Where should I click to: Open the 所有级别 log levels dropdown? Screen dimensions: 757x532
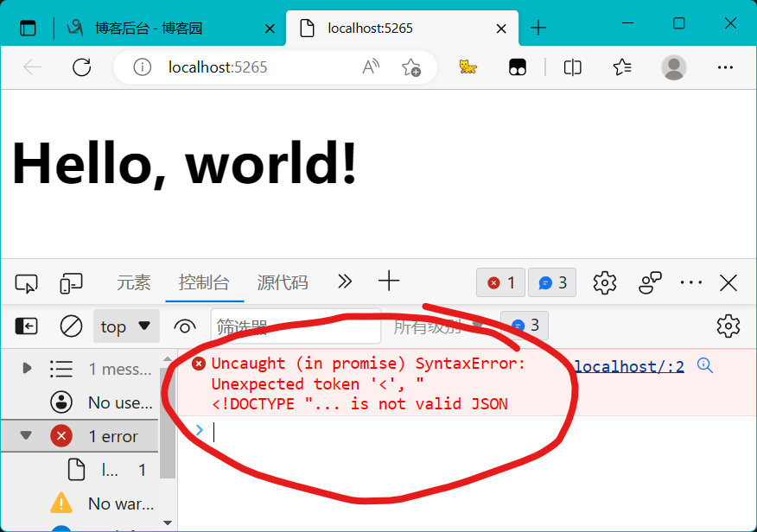coord(437,326)
